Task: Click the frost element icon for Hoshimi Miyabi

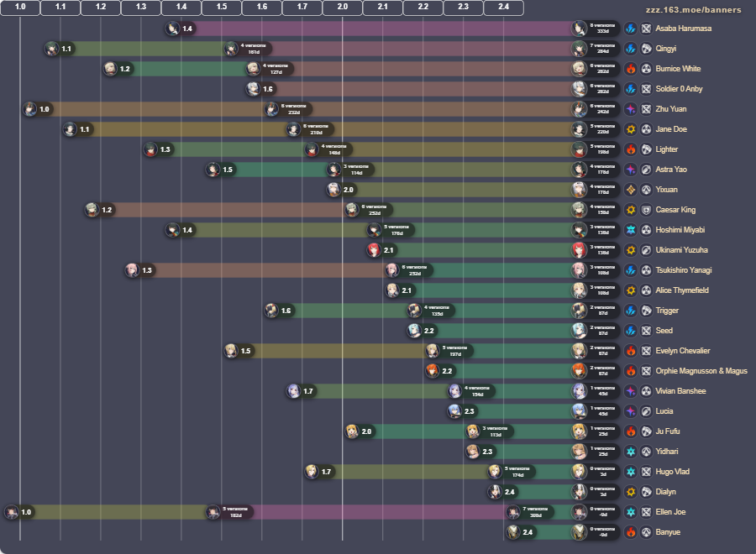Action: 631,230
